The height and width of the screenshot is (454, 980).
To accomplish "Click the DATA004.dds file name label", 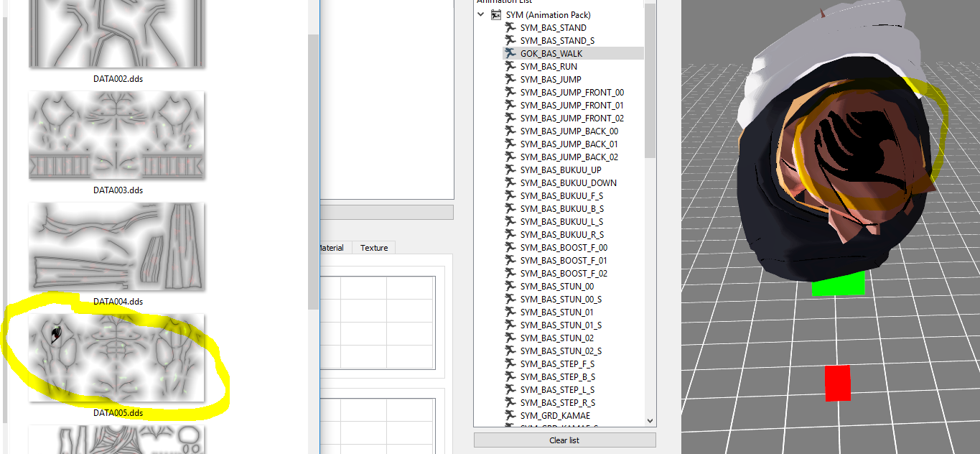I will click(118, 302).
